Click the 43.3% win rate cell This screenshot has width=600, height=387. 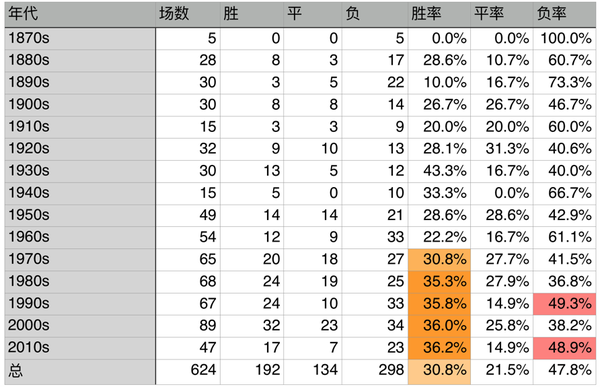[x=439, y=171]
